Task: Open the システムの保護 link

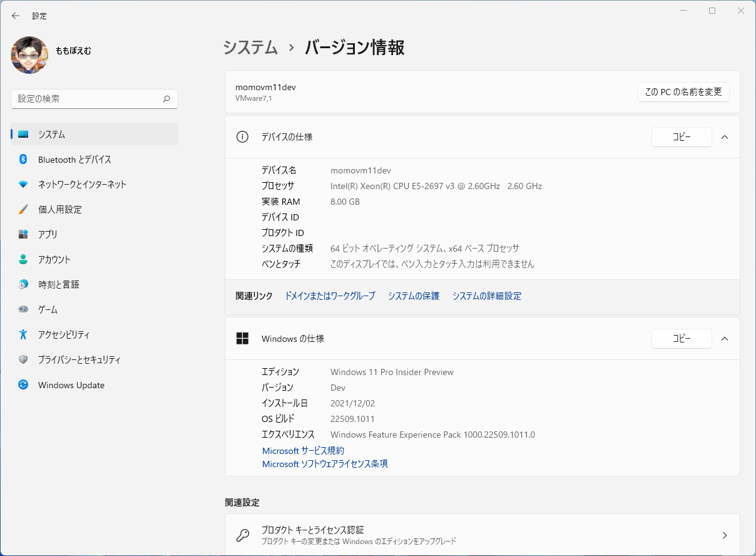Action: (414, 296)
